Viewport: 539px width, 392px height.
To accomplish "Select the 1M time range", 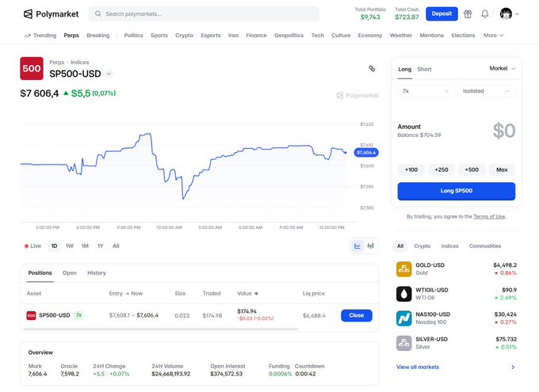I will [x=85, y=246].
